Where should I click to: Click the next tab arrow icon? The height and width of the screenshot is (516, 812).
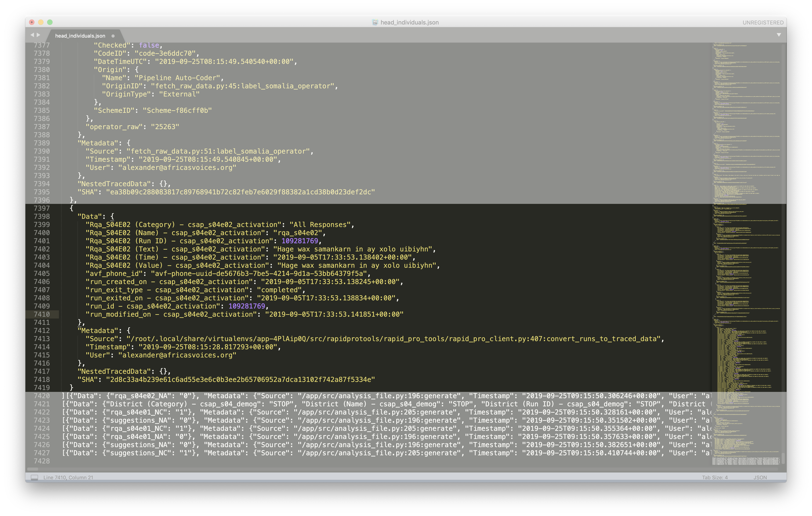tap(39, 35)
